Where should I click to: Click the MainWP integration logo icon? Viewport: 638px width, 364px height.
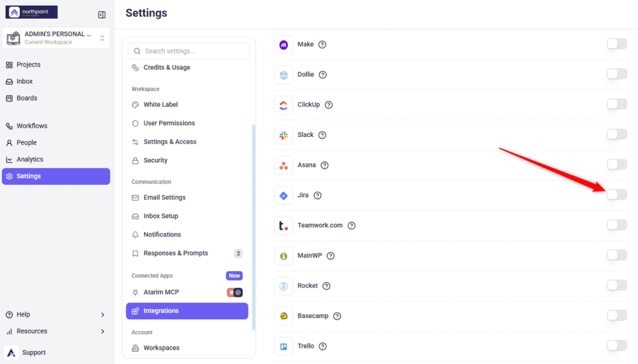[283, 256]
